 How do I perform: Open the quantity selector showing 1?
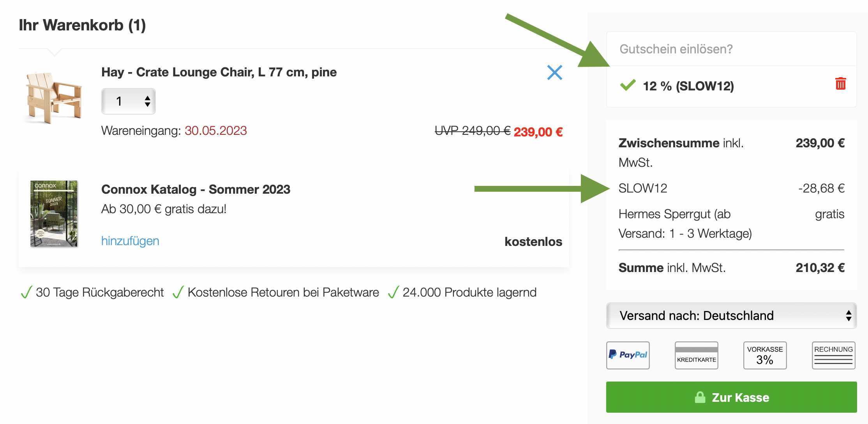point(129,101)
